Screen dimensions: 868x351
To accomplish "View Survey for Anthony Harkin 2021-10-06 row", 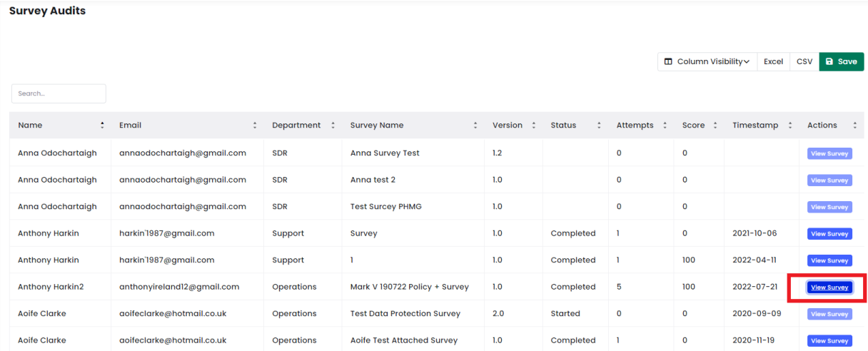I will point(829,234).
